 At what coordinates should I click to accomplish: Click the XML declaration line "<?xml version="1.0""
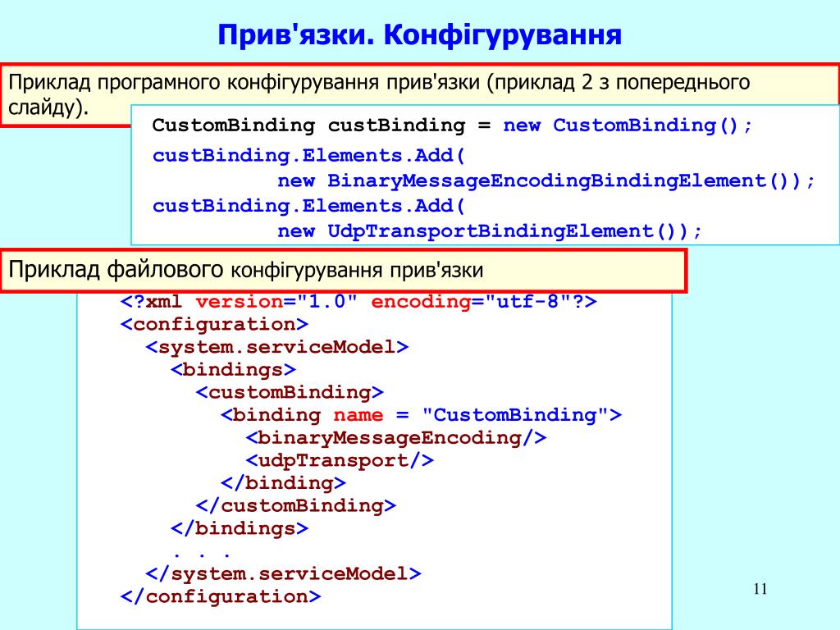coord(239,302)
